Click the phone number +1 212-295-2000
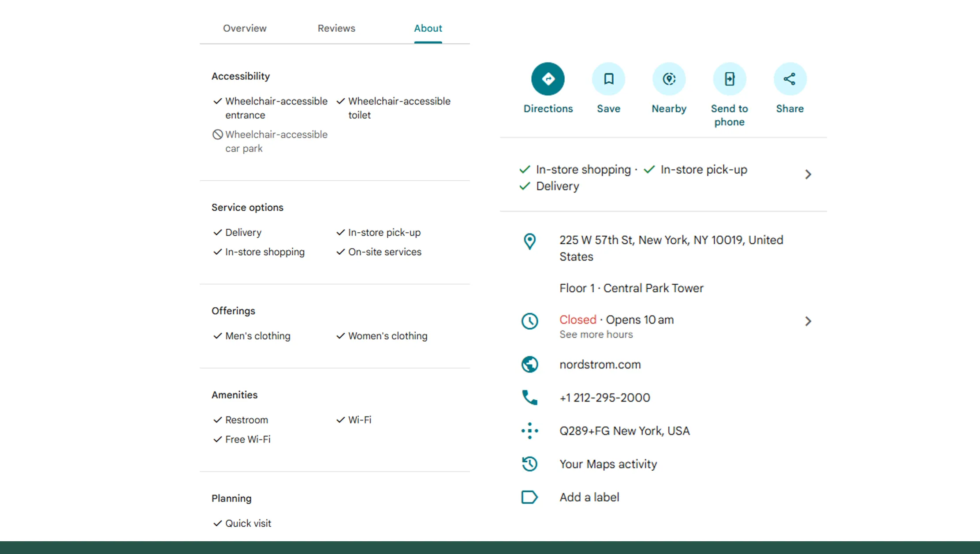 (604, 397)
